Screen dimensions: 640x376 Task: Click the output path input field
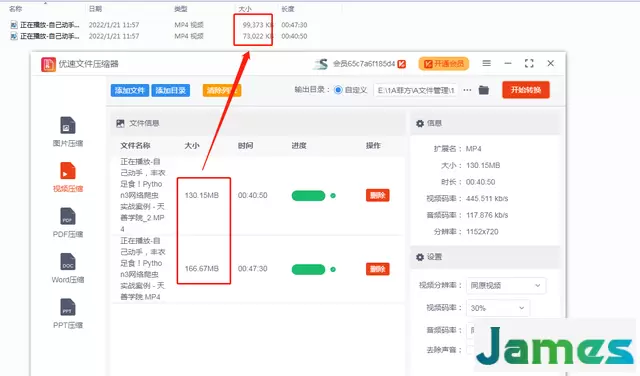click(416, 90)
